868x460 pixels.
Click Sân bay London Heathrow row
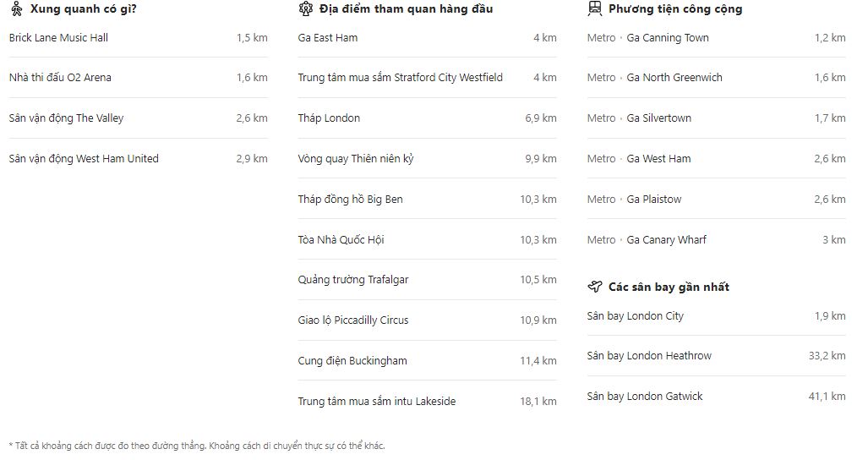(717, 355)
